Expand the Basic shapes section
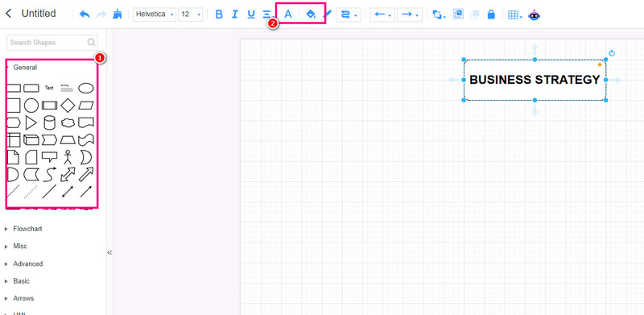644x315 pixels. [x=21, y=281]
